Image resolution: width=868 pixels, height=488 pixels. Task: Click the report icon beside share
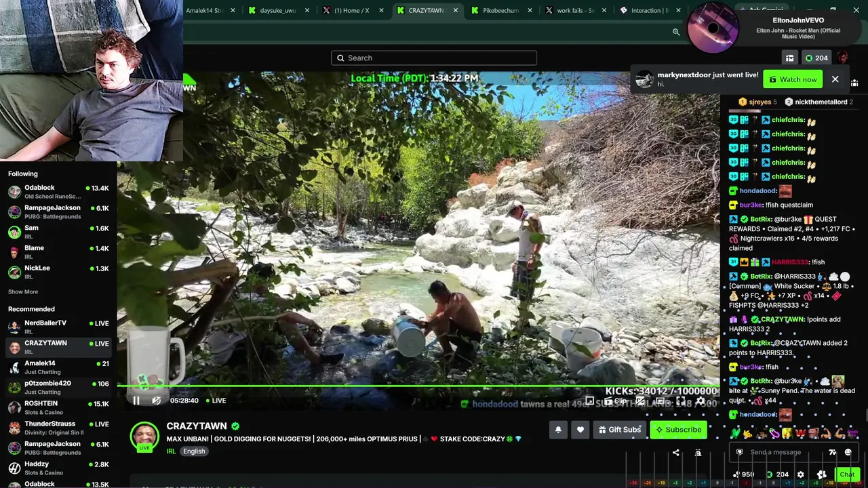(x=698, y=453)
